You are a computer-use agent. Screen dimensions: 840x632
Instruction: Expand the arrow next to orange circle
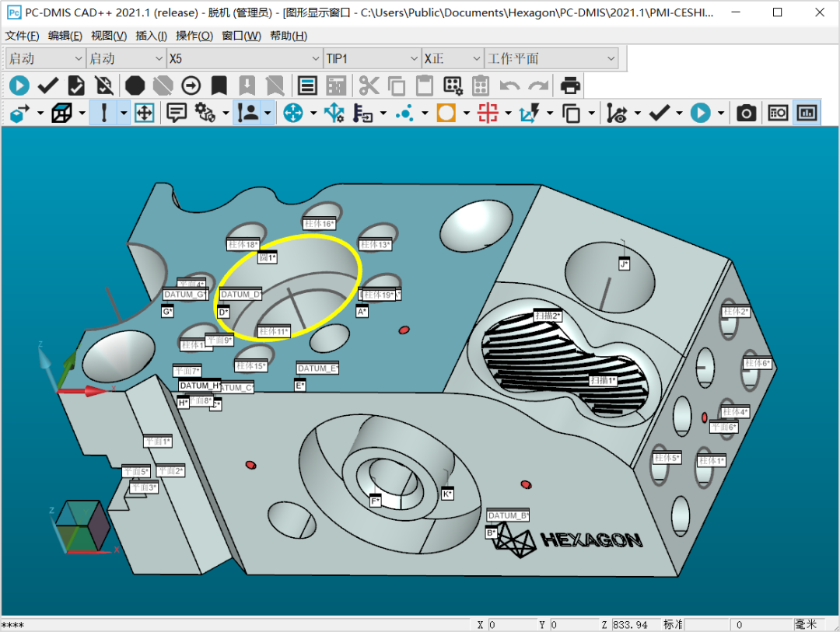click(466, 113)
